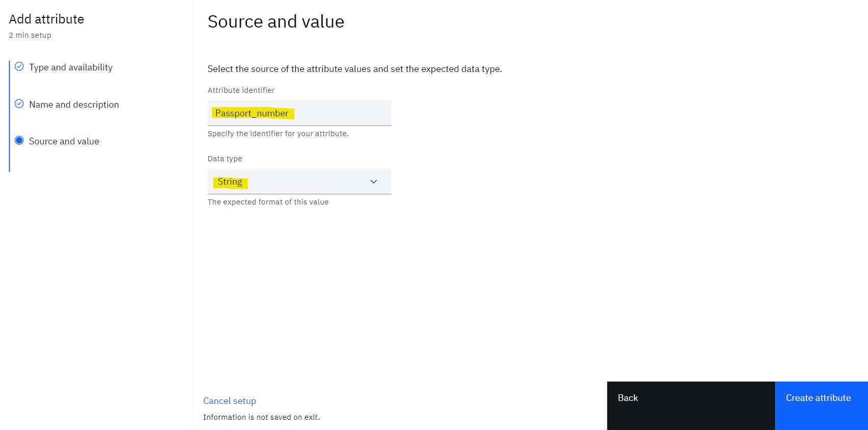The image size is (868, 430).
Task: Open the Type and availability step
Action: click(71, 67)
